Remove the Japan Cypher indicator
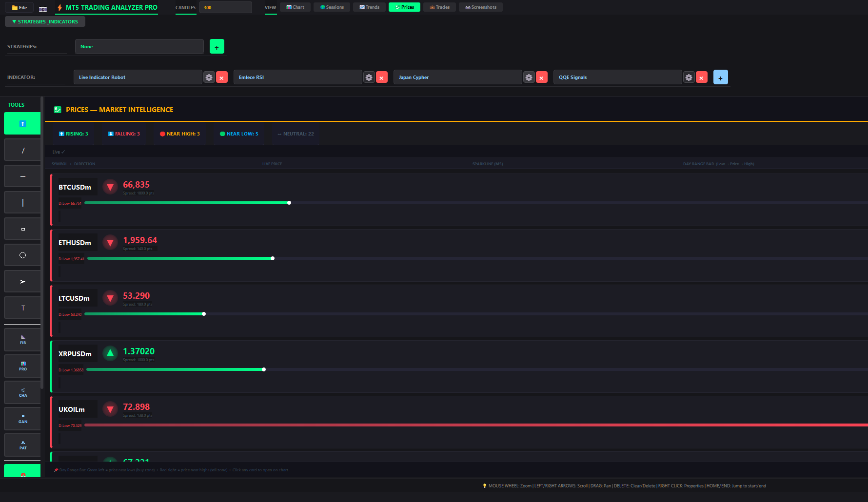The image size is (868, 502). [x=541, y=77]
